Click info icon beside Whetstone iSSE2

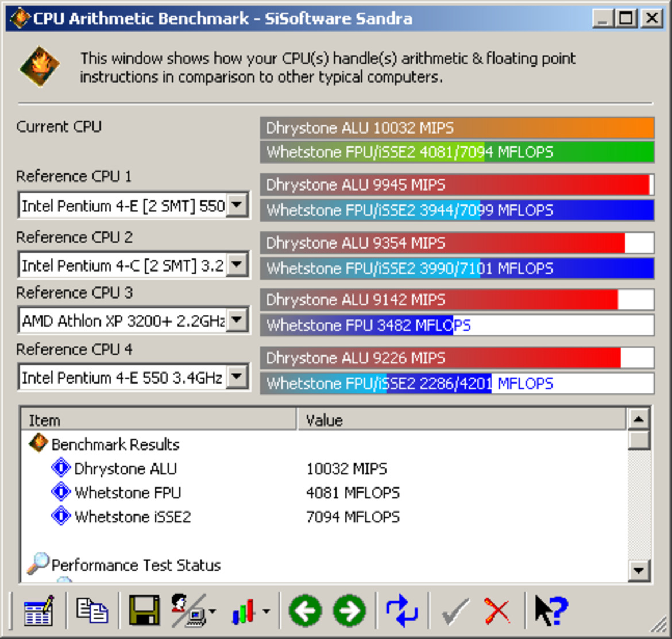[61, 516]
